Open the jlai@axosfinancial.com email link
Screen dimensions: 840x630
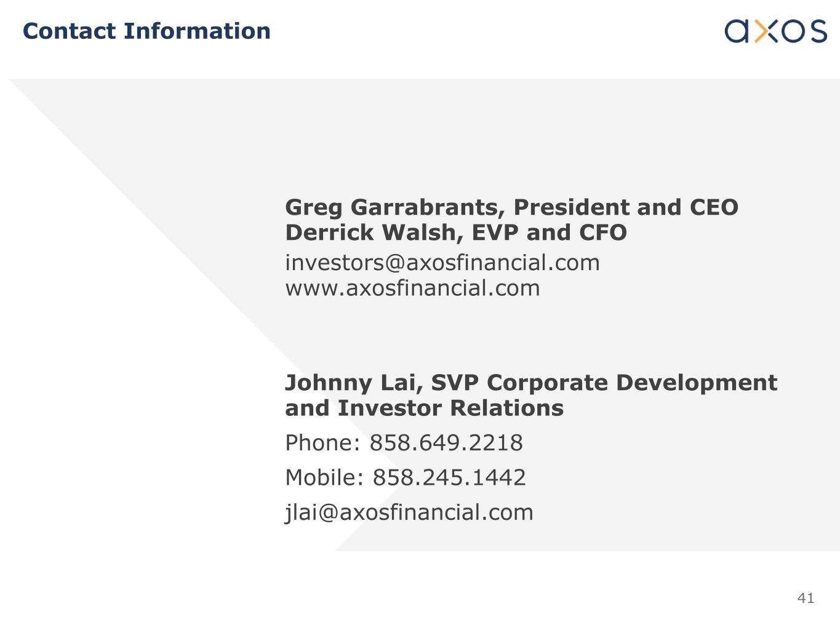(x=409, y=512)
